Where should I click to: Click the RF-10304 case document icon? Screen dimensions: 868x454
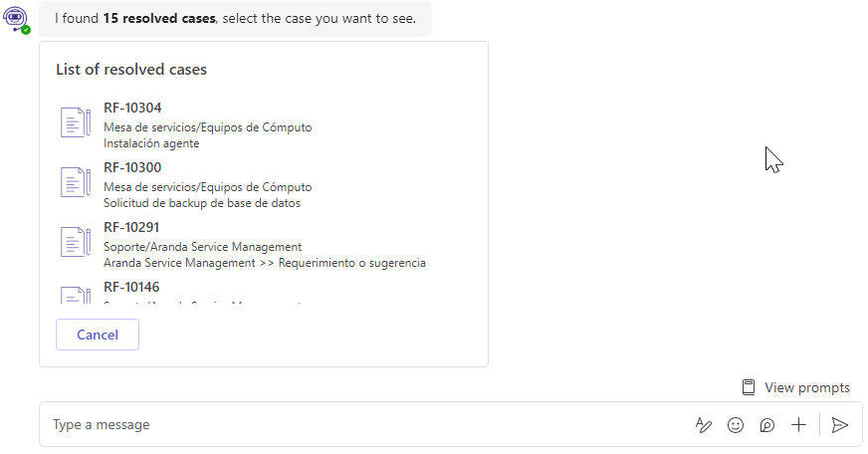[76, 122]
